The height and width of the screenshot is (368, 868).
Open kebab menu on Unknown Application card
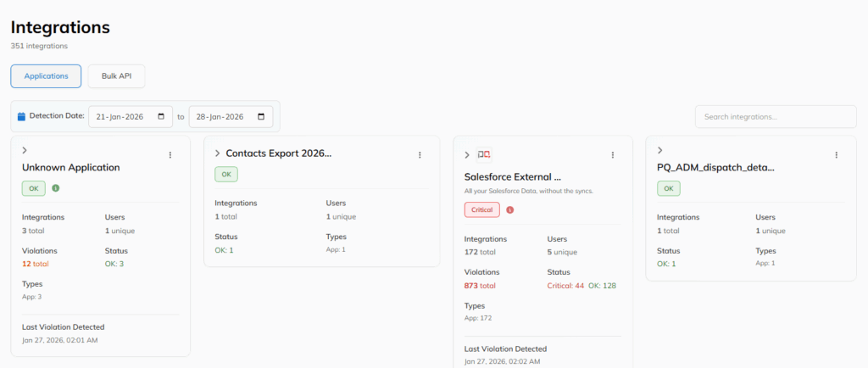170,154
